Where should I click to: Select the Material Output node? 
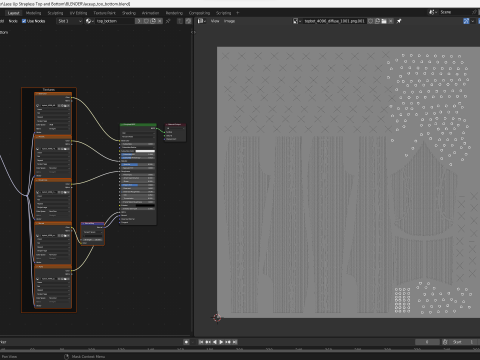[x=176, y=132]
